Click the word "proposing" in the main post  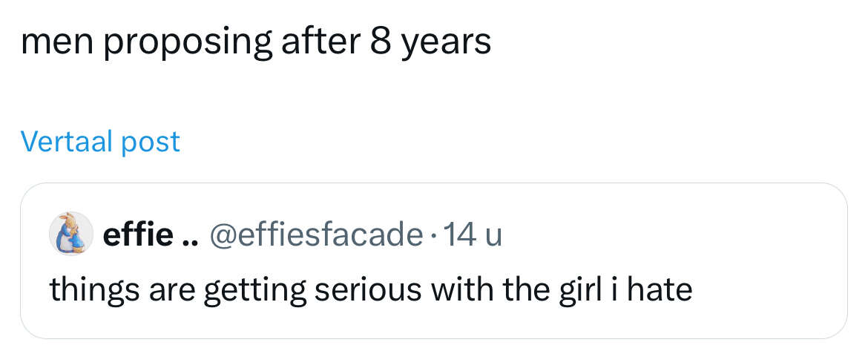point(188,44)
